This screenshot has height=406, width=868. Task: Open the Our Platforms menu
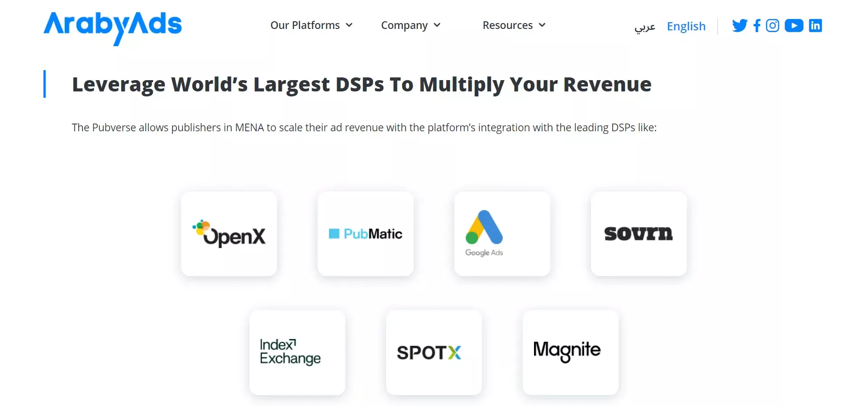tap(305, 25)
